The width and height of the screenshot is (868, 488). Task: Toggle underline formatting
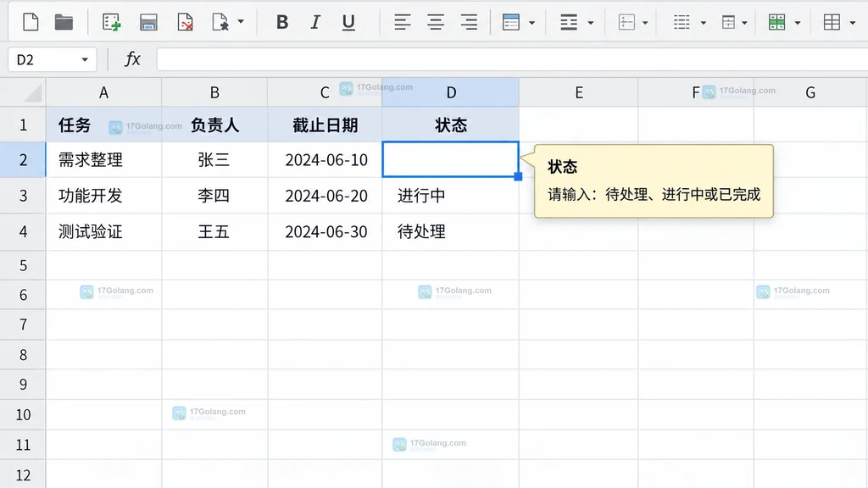pyautogui.click(x=348, y=23)
